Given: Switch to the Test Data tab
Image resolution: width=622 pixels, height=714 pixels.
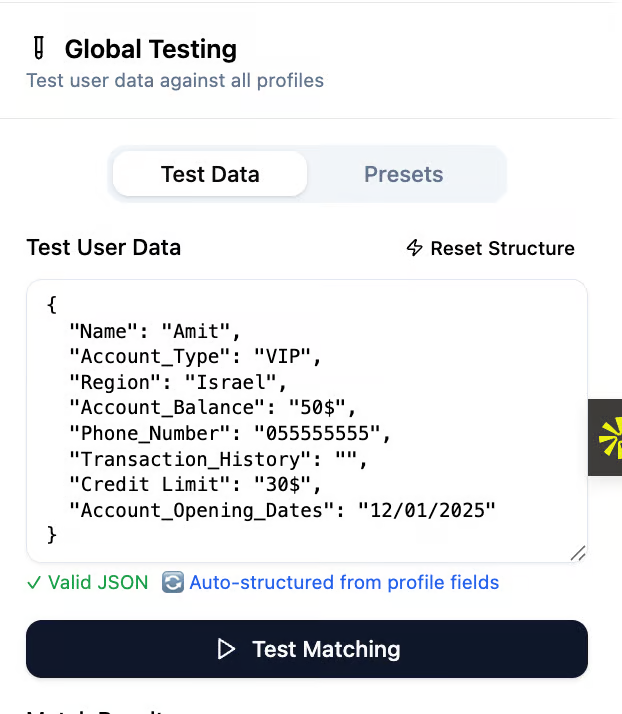Looking at the screenshot, I should (210, 174).
